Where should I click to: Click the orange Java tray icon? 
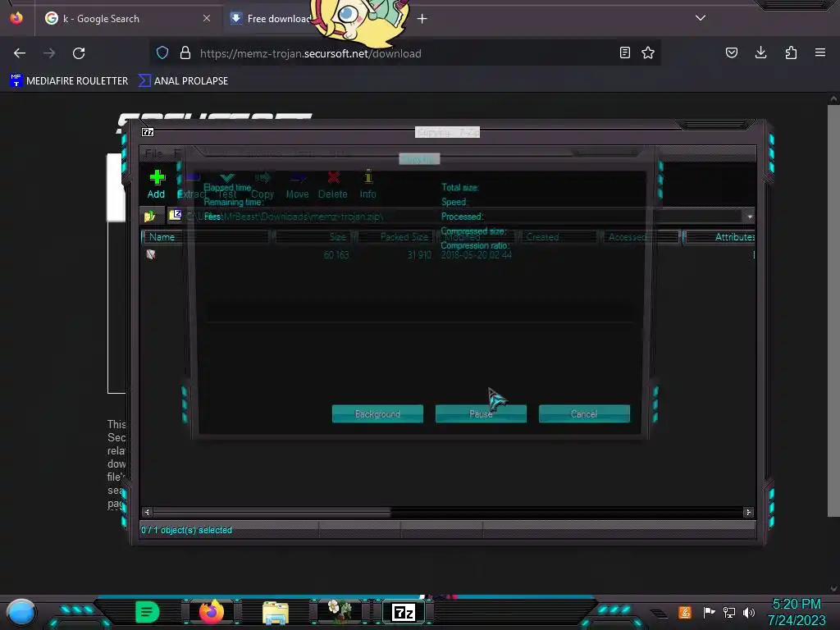tap(685, 612)
